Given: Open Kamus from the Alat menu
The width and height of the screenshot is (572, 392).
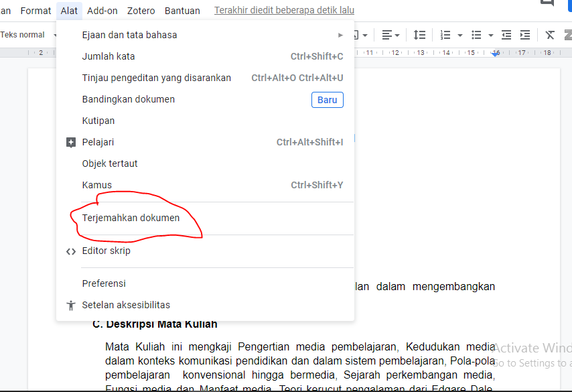Looking at the screenshot, I should (x=205, y=185).
